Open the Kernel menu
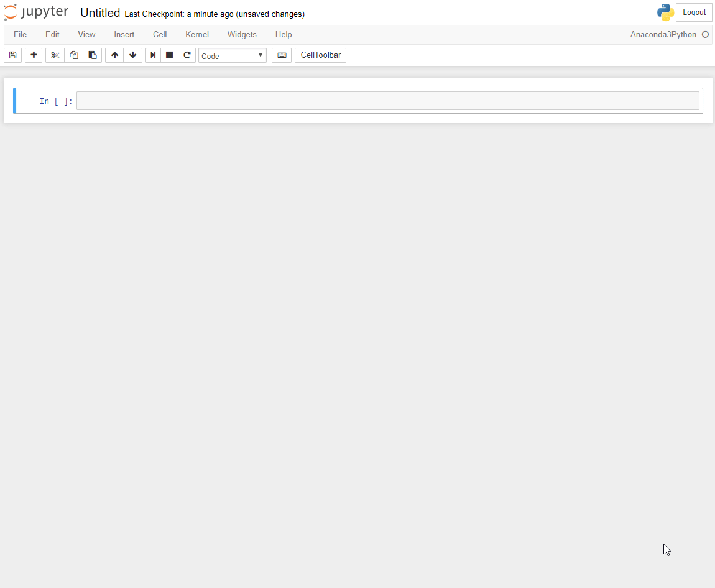The width and height of the screenshot is (715, 588). [197, 35]
